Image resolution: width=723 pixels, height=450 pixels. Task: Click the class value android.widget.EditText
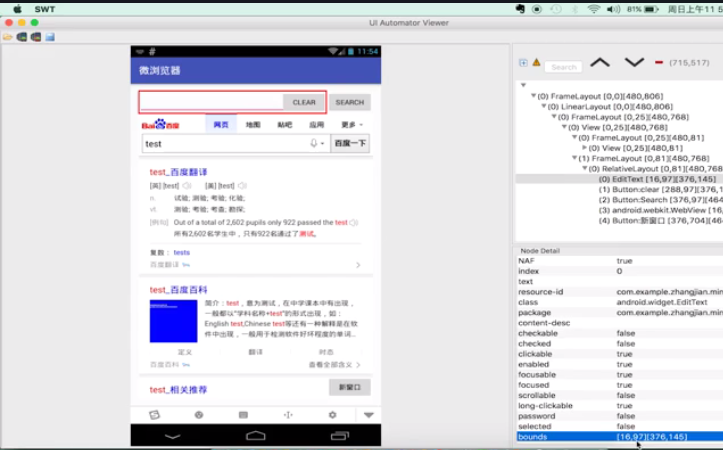(x=662, y=302)
